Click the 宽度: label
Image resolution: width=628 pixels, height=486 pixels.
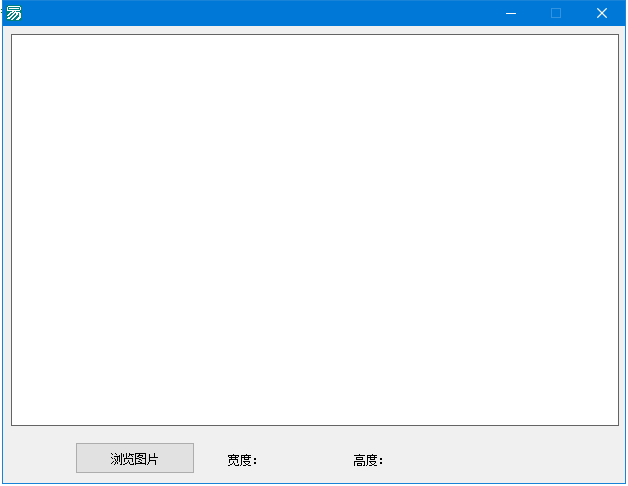(x=242, y=460)
